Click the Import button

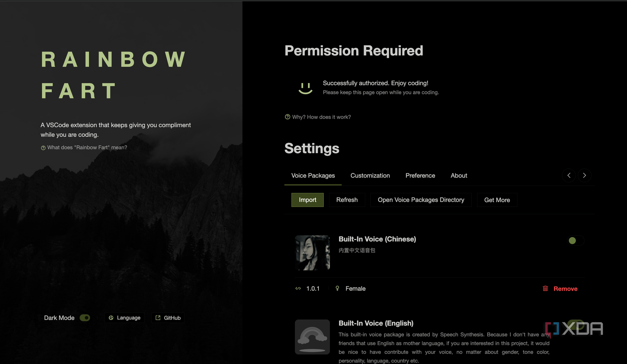point(307,200)
